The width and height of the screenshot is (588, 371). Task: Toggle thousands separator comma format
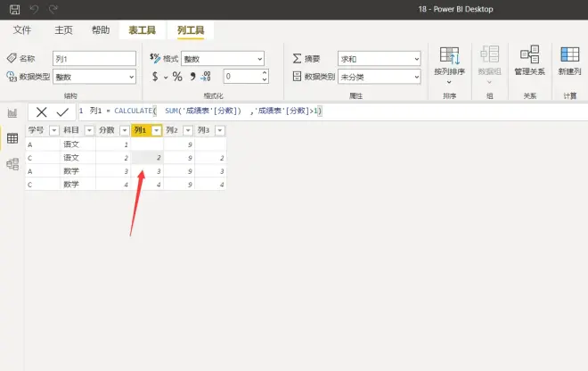192,77
